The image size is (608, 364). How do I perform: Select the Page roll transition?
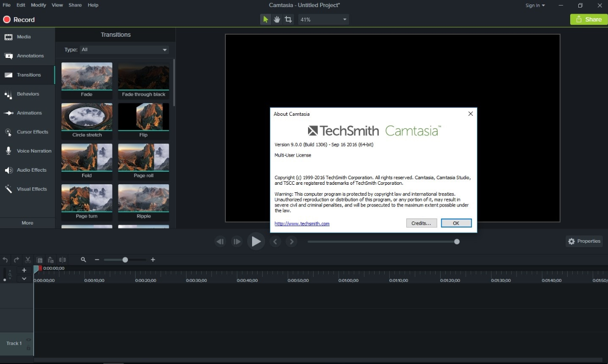(144, 162)
